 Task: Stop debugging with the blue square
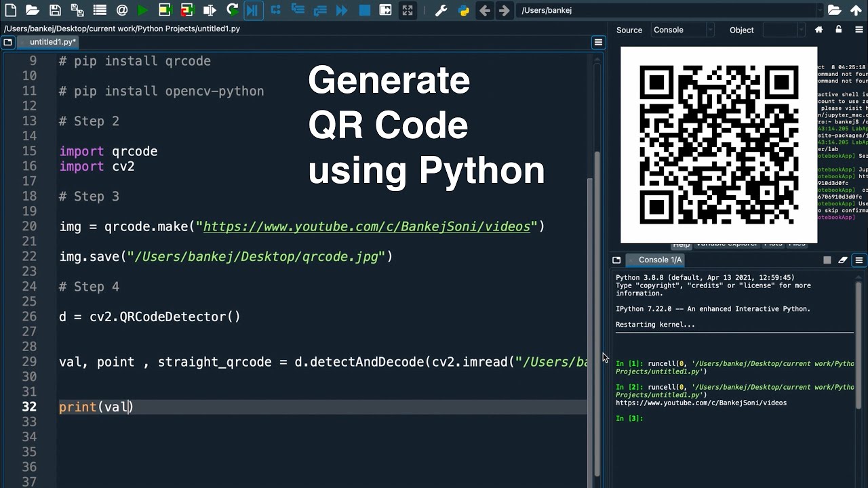click(x=364, y=10)
